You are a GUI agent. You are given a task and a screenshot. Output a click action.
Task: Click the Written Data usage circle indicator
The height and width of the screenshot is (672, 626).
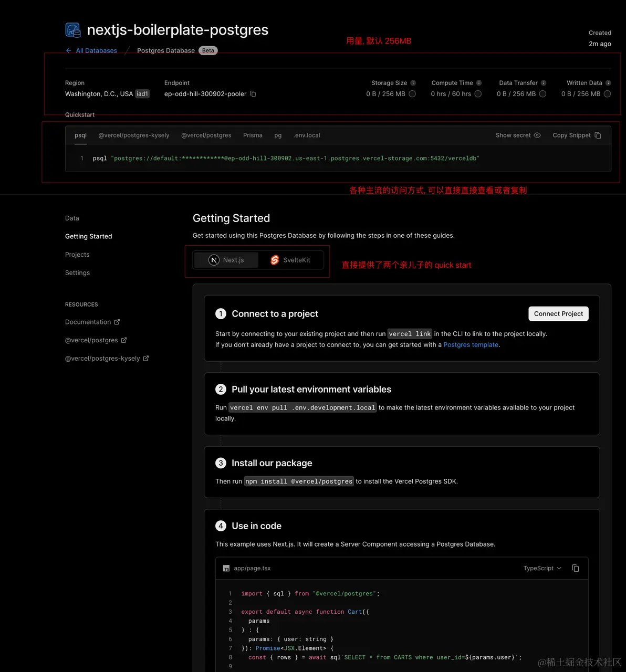point(607,94)
